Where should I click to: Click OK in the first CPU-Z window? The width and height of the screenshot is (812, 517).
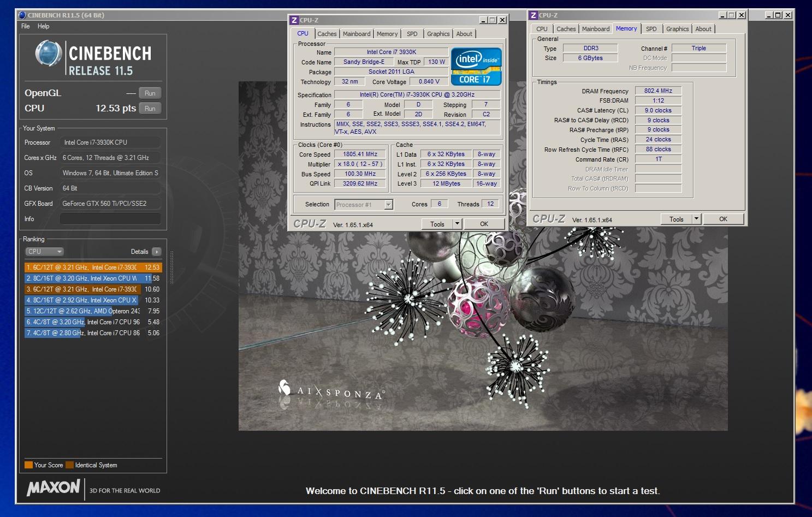(x=484, y=224)
